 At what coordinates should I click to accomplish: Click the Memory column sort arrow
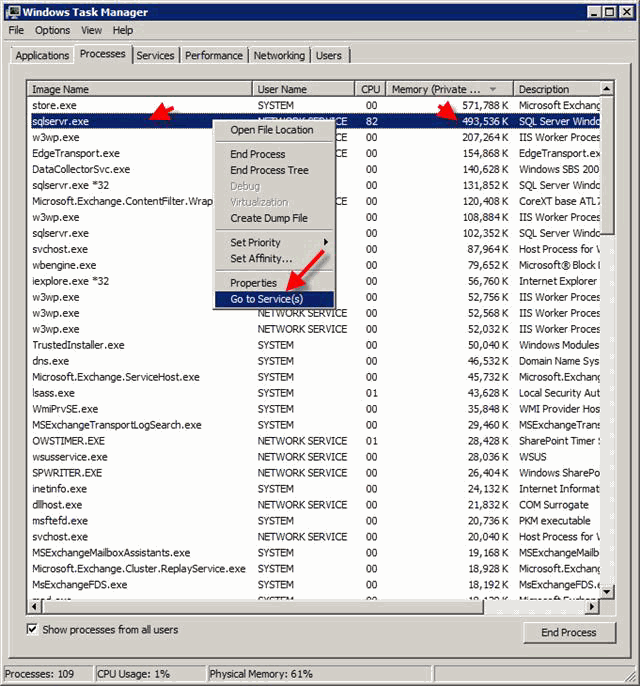coord(493,89)
